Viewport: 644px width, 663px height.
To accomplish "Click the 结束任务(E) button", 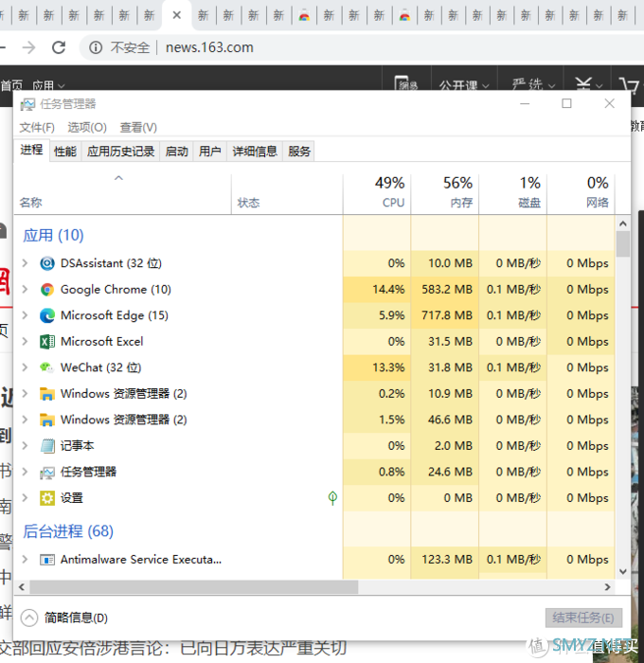I will tap(583, 618).
